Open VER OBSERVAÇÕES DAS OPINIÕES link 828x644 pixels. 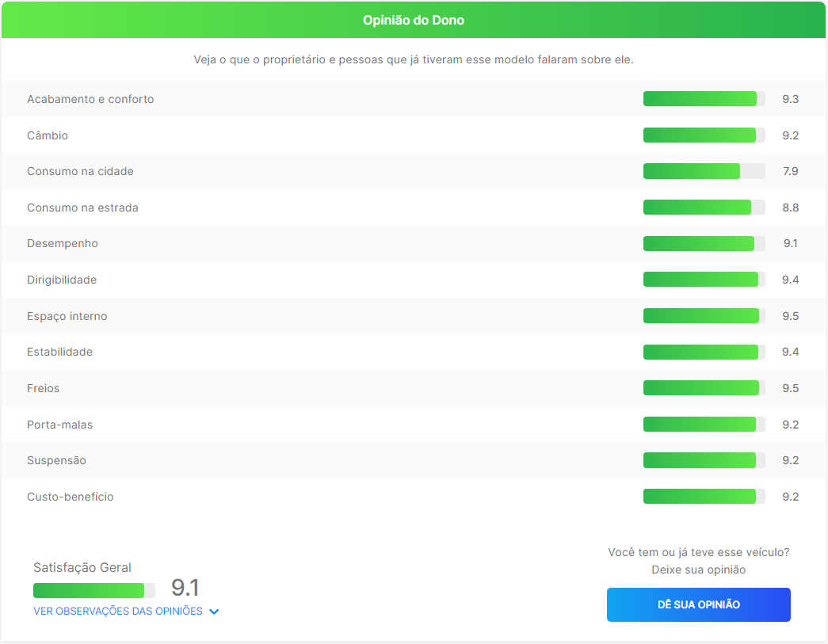pos(118,612)
